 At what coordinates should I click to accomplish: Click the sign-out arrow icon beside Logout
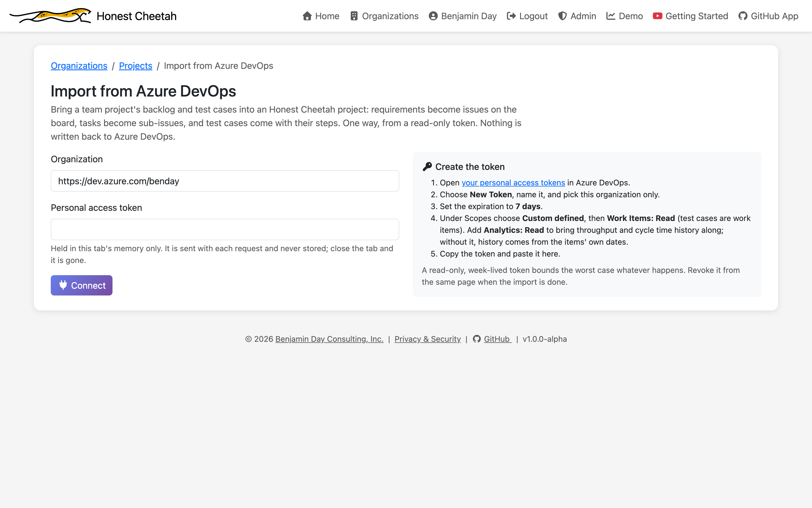point(511,16)
